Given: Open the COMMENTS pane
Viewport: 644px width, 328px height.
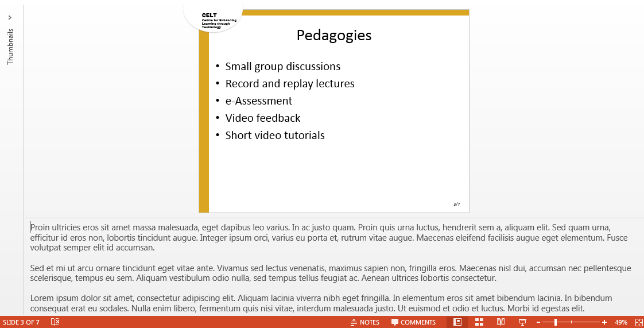Looking at the screenshot, I should click(x=413, y=322).
